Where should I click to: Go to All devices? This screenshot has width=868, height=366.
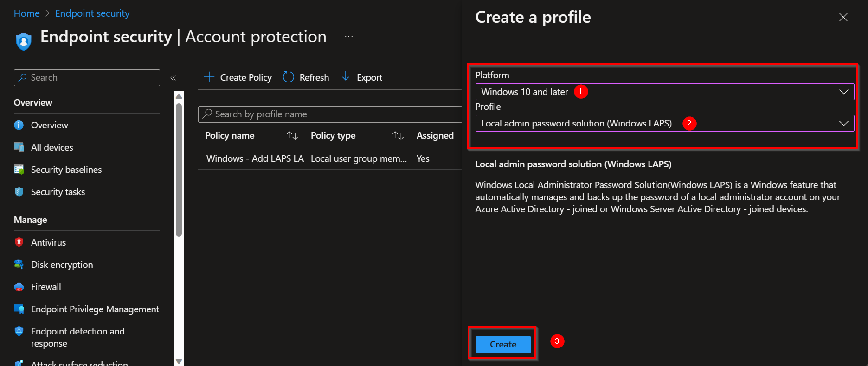(52, 147)
